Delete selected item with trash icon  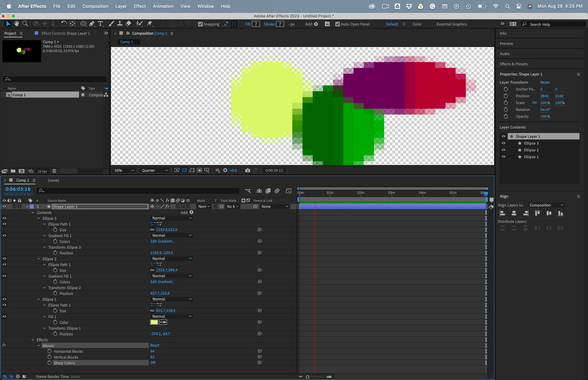(54, 171)
